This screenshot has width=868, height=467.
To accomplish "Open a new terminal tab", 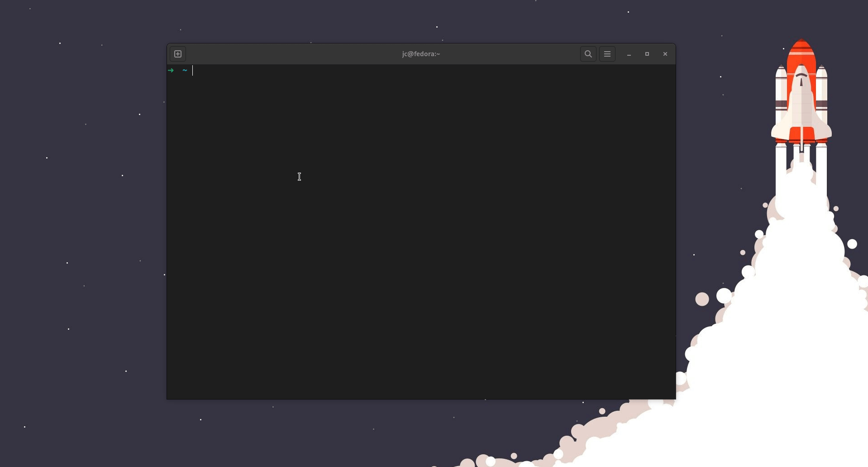I will (x=178, y=54).
